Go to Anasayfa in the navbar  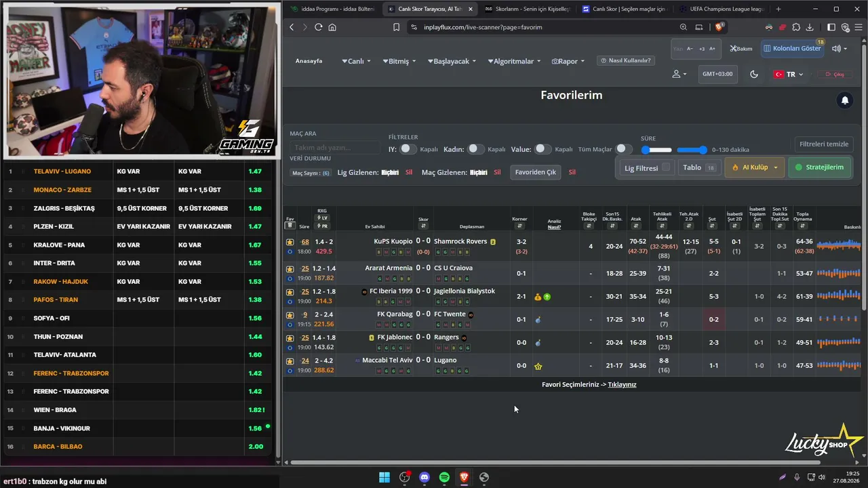click(309, 61)
